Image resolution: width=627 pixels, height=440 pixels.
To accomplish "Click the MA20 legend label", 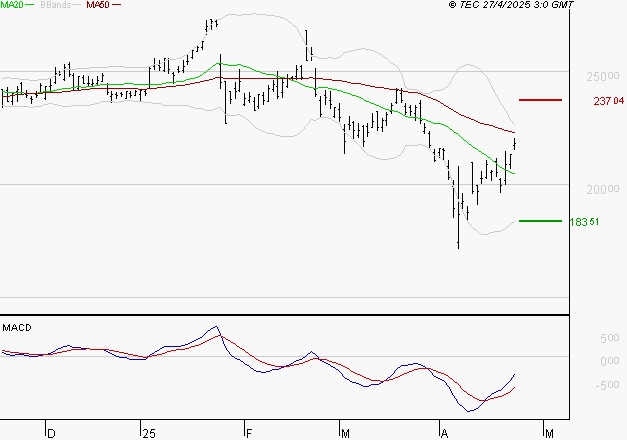I will tap(12, 5).
